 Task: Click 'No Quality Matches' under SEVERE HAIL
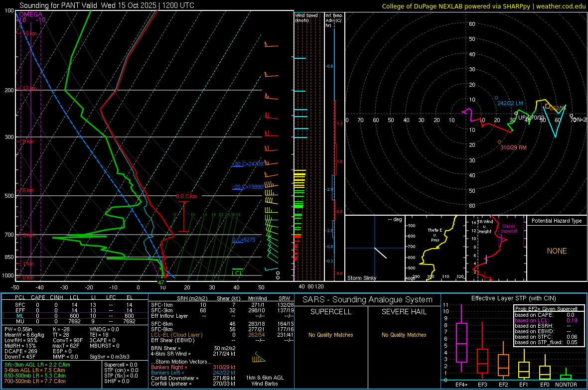pyautogui.click(x=404, y=335)
